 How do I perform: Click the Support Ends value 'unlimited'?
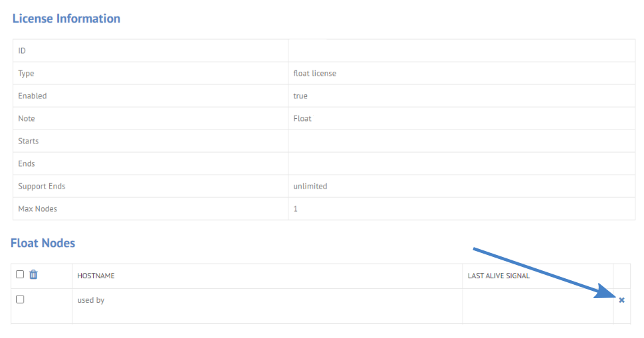310,186
